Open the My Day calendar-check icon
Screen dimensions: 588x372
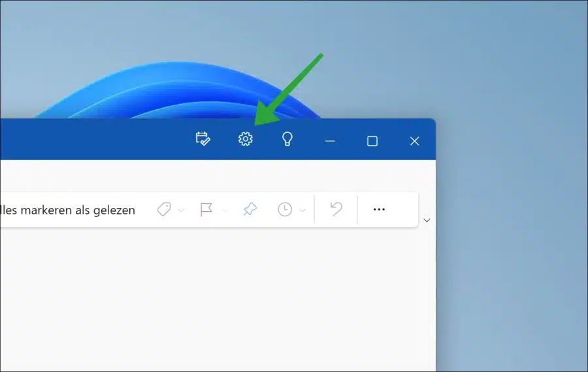(x=203, y=139)
